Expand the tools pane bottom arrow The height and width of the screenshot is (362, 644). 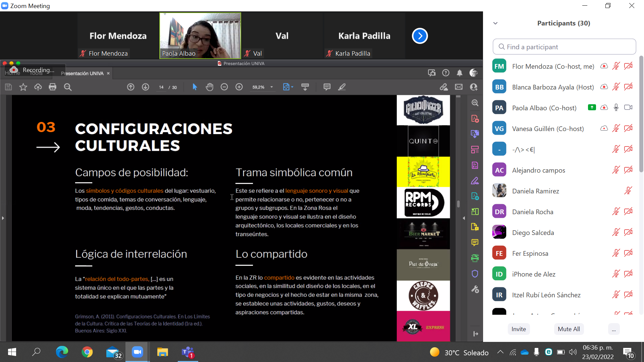pos(476,334)
